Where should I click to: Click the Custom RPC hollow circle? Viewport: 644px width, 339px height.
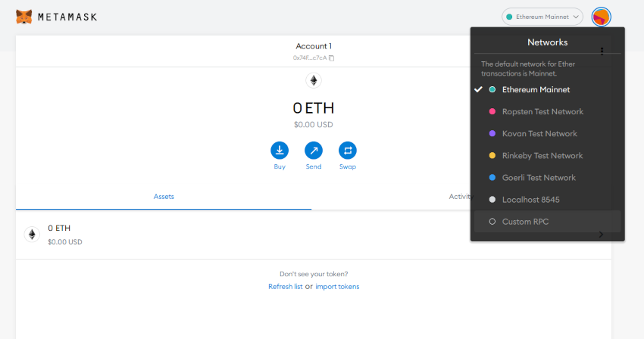pos(492,222)
